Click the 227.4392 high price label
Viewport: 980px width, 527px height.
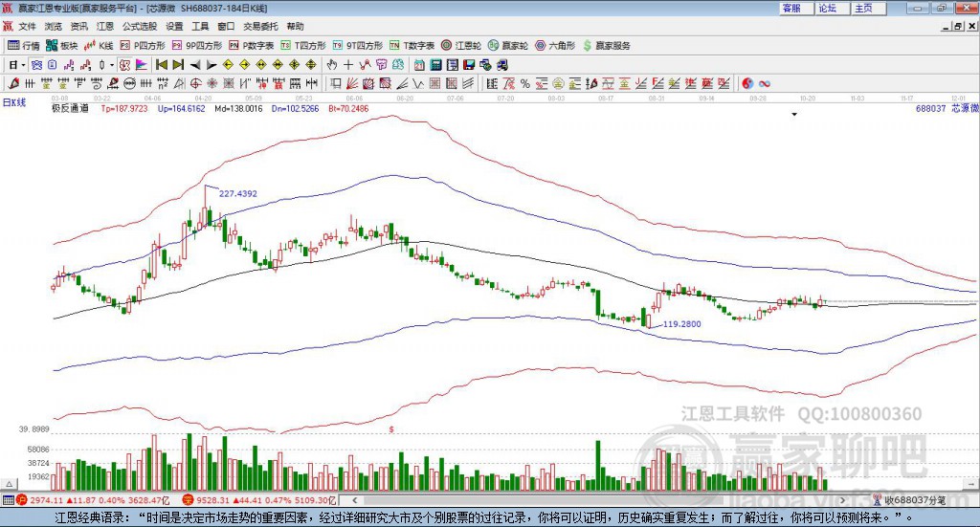238,193
